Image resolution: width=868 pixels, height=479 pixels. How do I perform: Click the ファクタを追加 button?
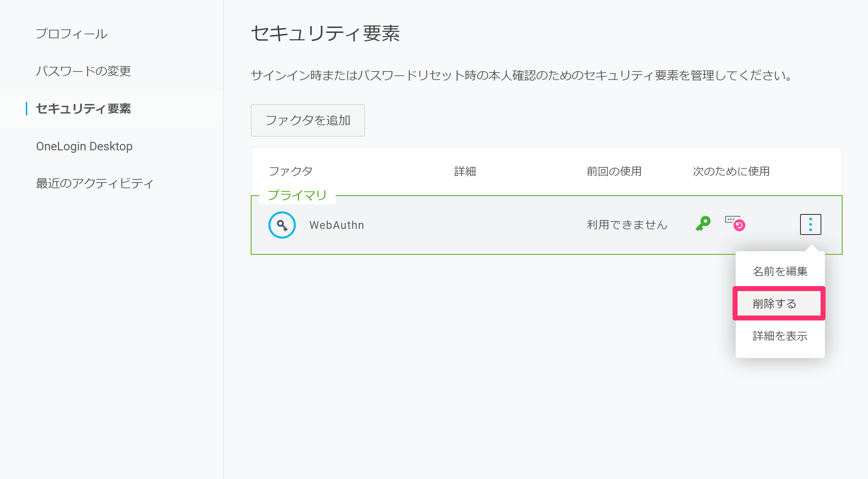pos(308,120)
